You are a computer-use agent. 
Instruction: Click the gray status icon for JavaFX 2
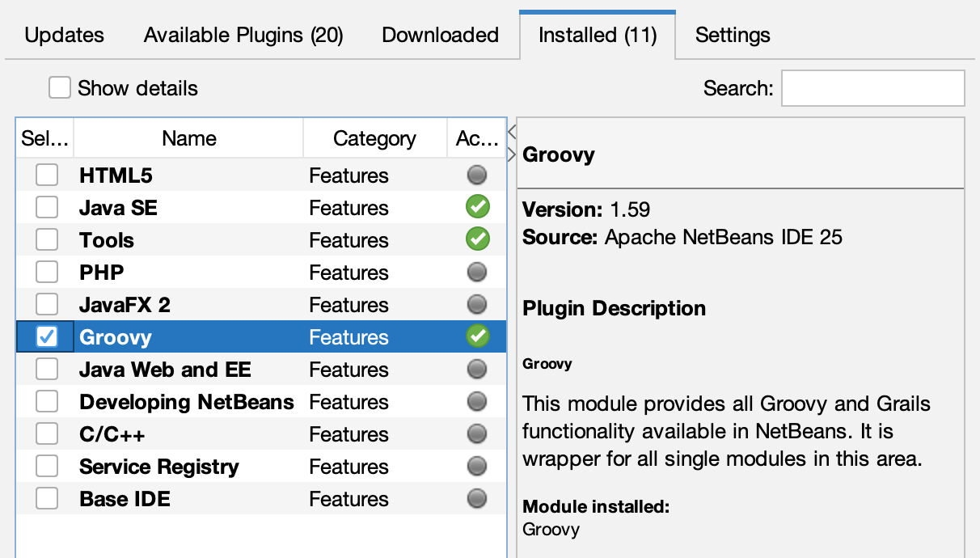pos(477,305)
